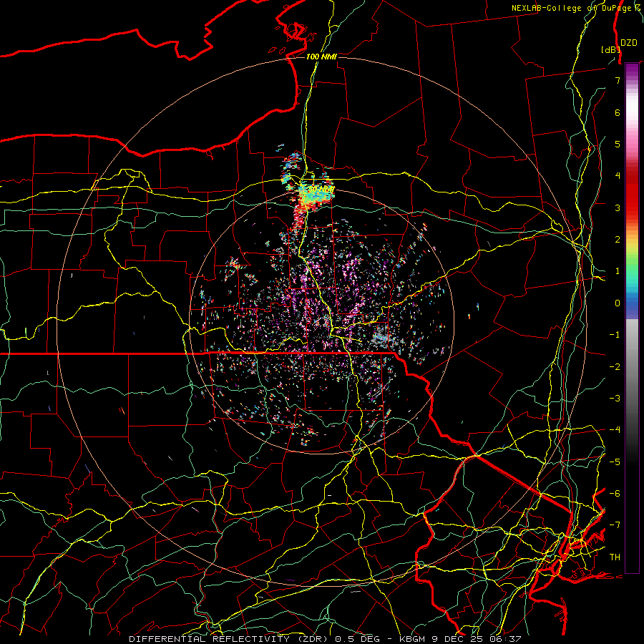Viewport: 644px width, 644px height.
Task: Click the 0 dB scale label
Action: (618, 303)
